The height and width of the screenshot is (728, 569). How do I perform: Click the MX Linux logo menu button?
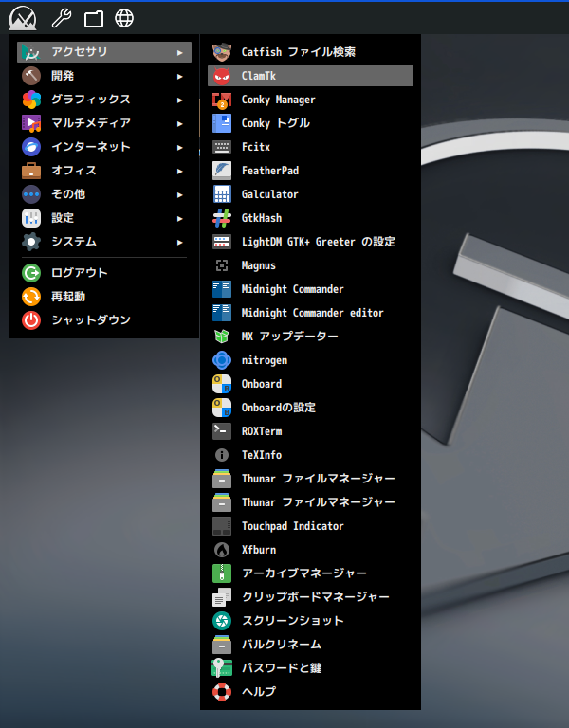pyautogui.click(x=23, y=18)
